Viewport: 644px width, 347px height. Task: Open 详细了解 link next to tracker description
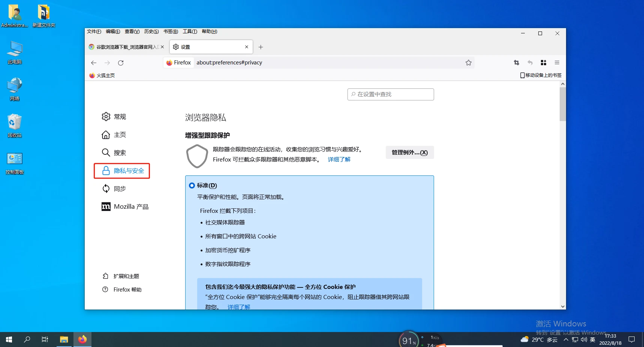[339, 159]
